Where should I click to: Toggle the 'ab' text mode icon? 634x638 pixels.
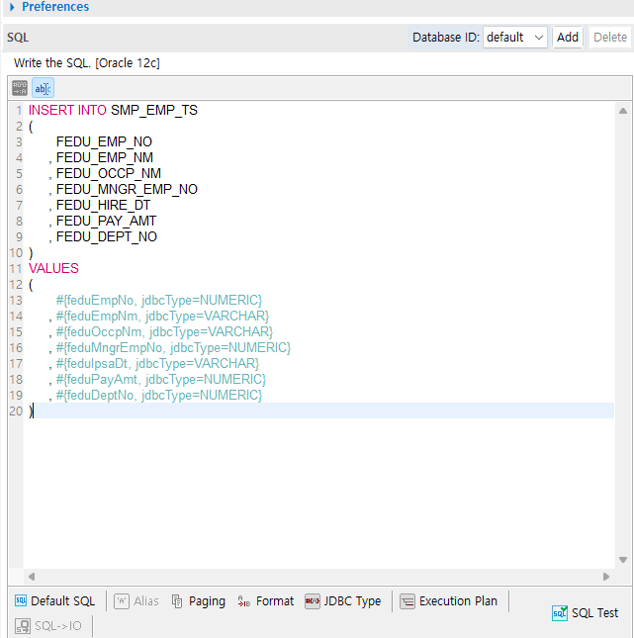42,88
